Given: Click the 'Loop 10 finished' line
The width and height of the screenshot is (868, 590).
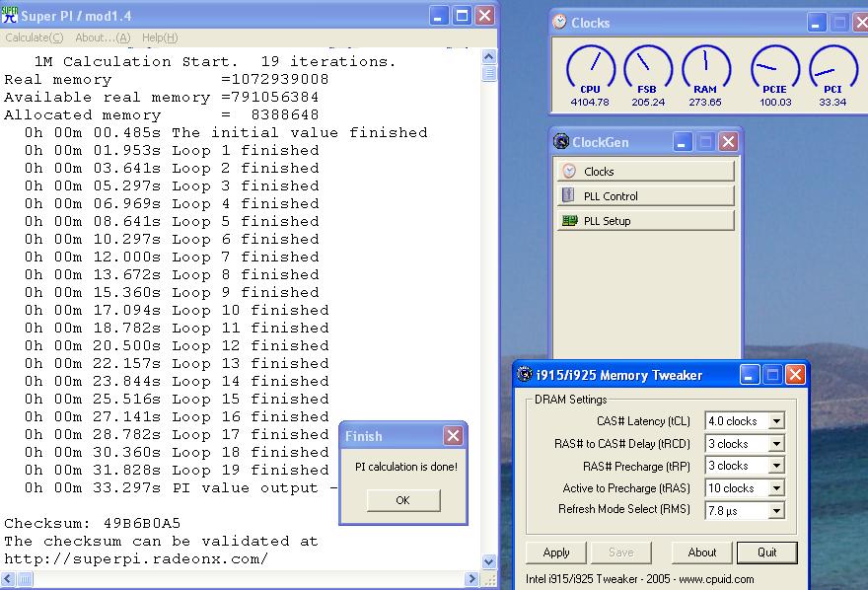Looking at the screenshot, I should [x=177, y=310].
